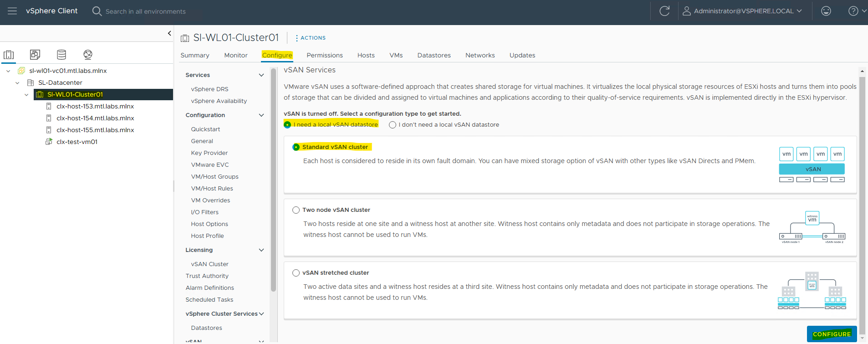Image resolution: width=868 pixels, height=344 pixels.
Task: Open the Monitor tab
Action: click(x=236, y=55)
